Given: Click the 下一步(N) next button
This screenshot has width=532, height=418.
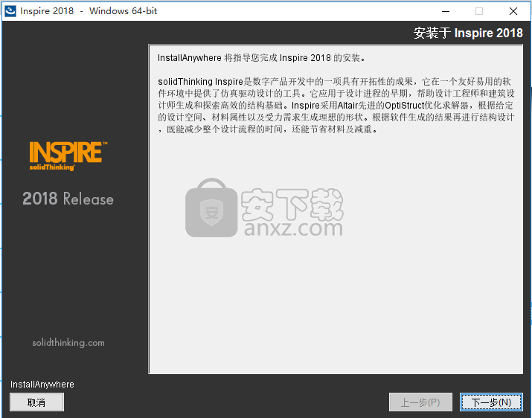Looking at the screenshot, I should pos(490,402).
